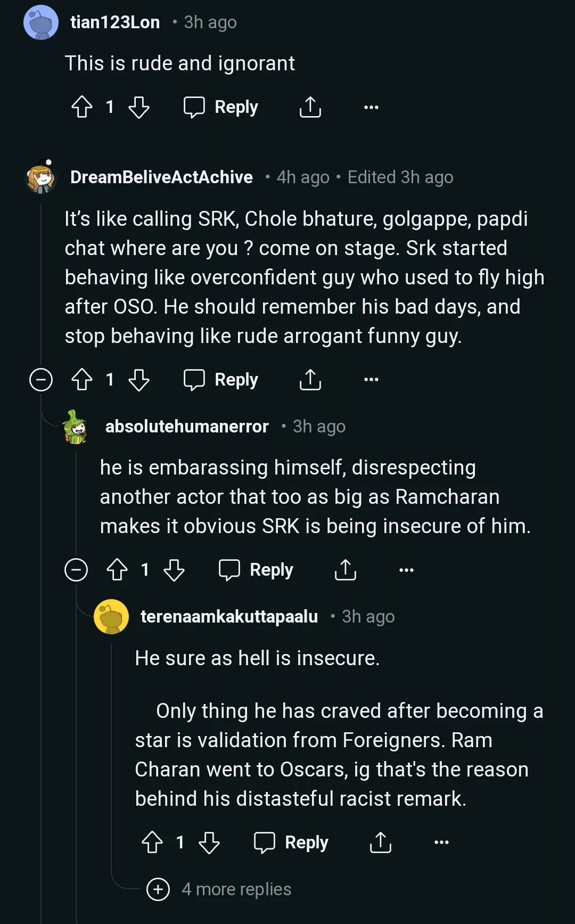Open DreamBeliveActAchive's username link

[x=161, y=177]
